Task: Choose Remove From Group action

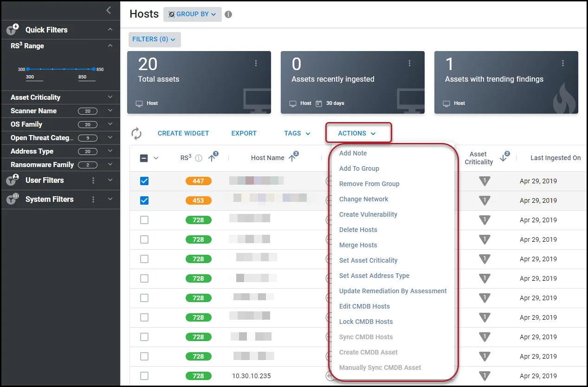Action: 369,184
